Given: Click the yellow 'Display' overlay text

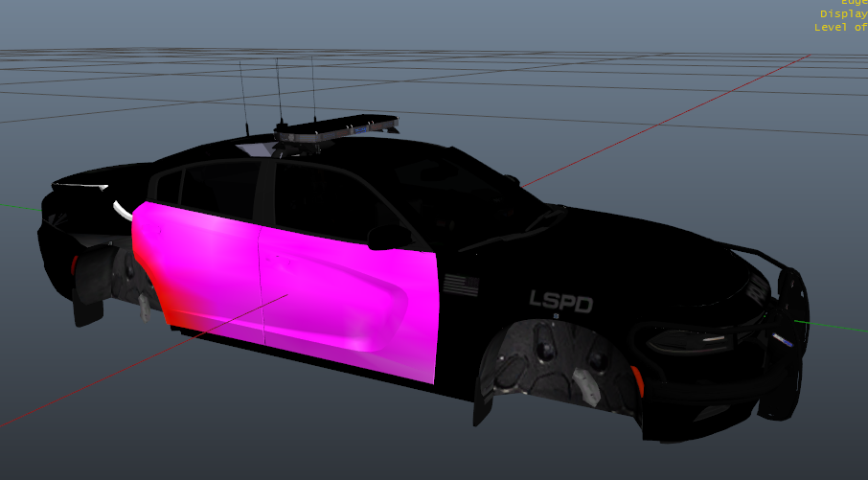Looking at the screenshot, I should tap(844, 13).
